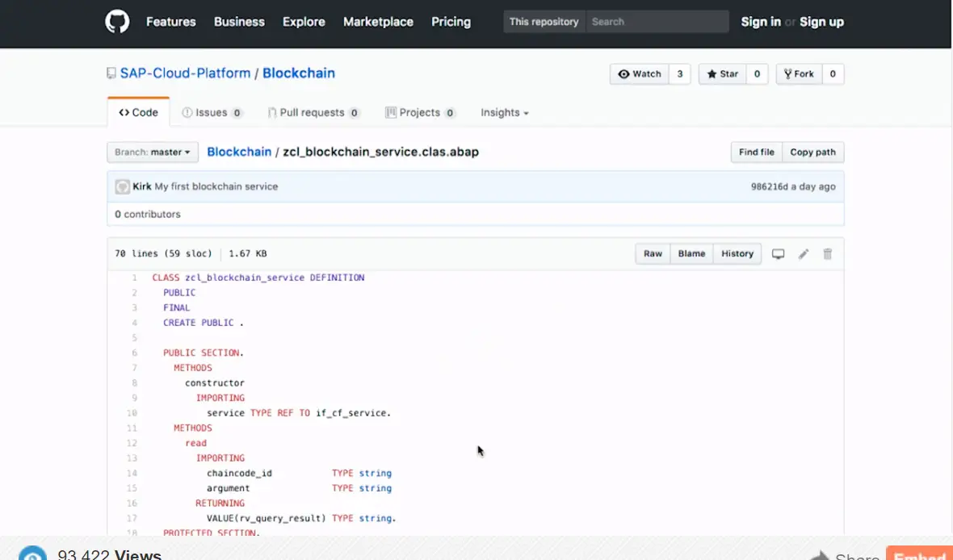Open the Blockchain repository title link
Viewport: 953px width, 560px height.
point(299,73)
